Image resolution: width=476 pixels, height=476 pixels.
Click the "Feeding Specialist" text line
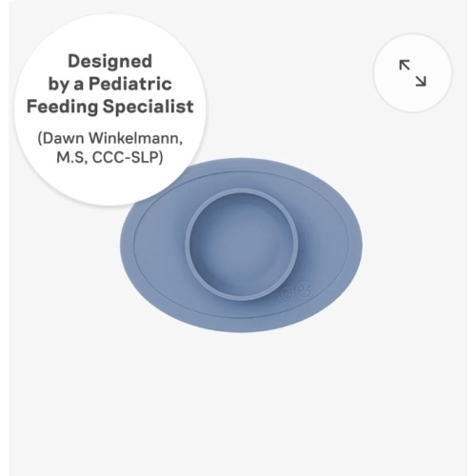pyautogui.click(x=110, y=107)
